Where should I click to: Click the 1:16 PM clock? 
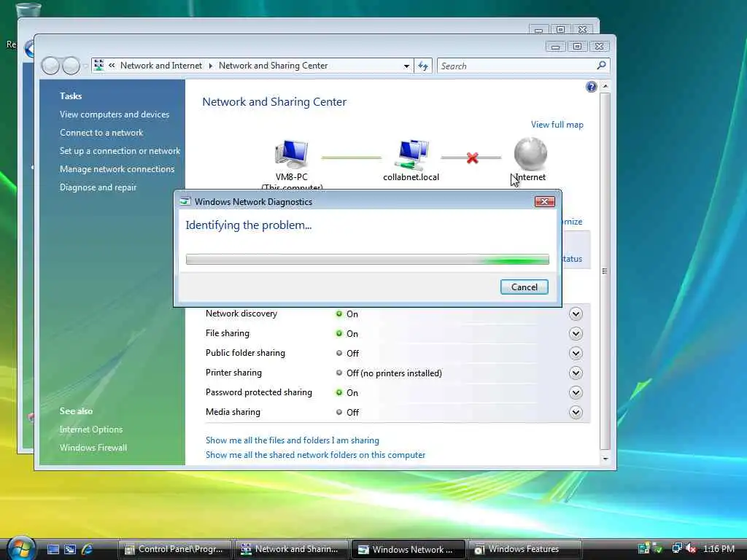click(x=719, y=548)
